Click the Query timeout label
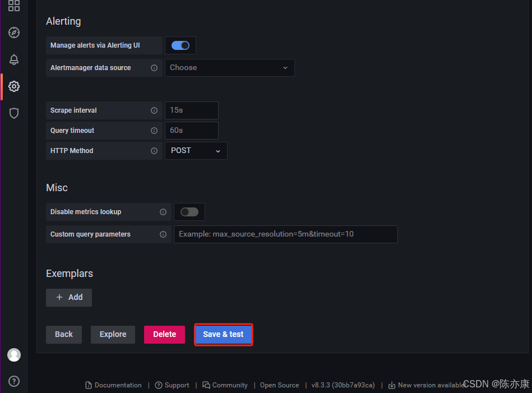Screen dimensions: 532x393 click(72, 131)
